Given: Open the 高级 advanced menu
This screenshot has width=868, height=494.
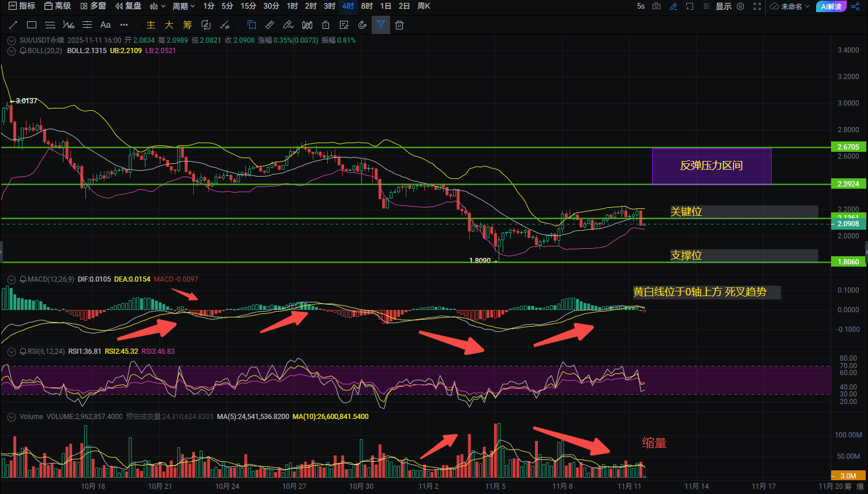Looking at the screenshot, I should tap(58, 6).
